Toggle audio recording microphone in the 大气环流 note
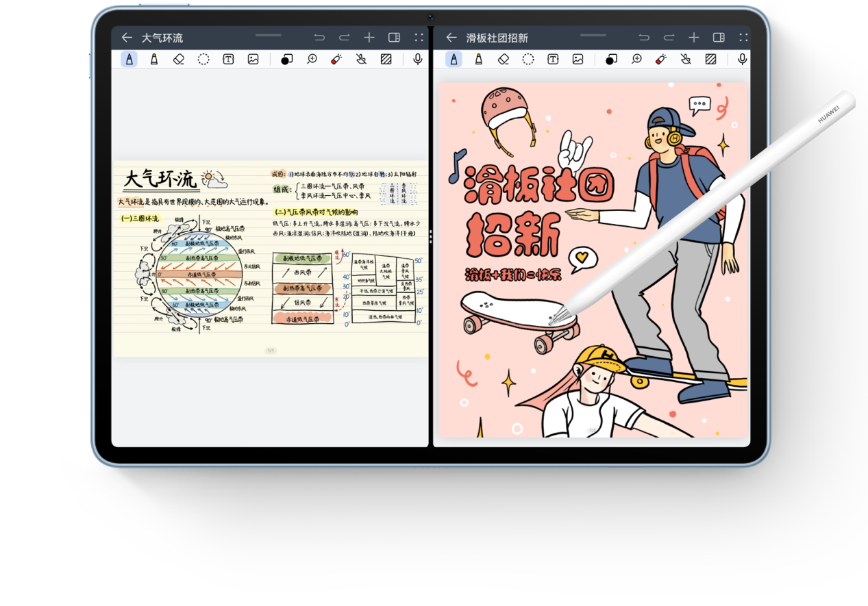 (418, 60)
